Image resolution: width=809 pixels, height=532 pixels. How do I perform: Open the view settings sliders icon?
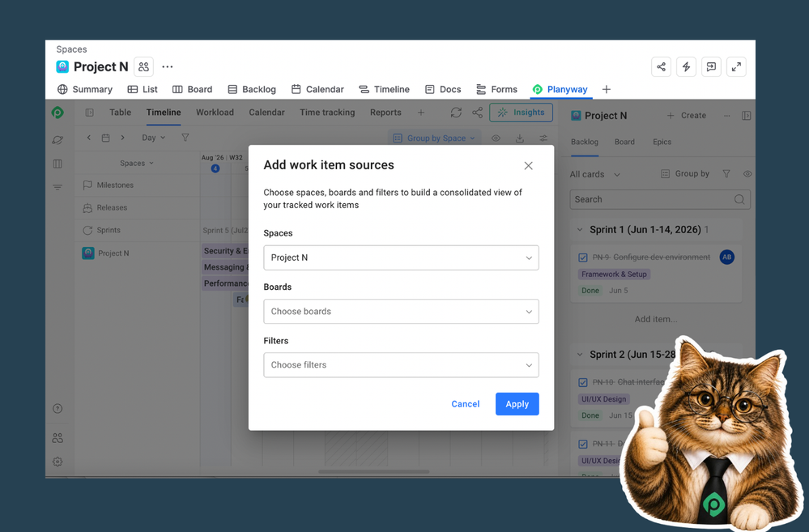[543, 138]
